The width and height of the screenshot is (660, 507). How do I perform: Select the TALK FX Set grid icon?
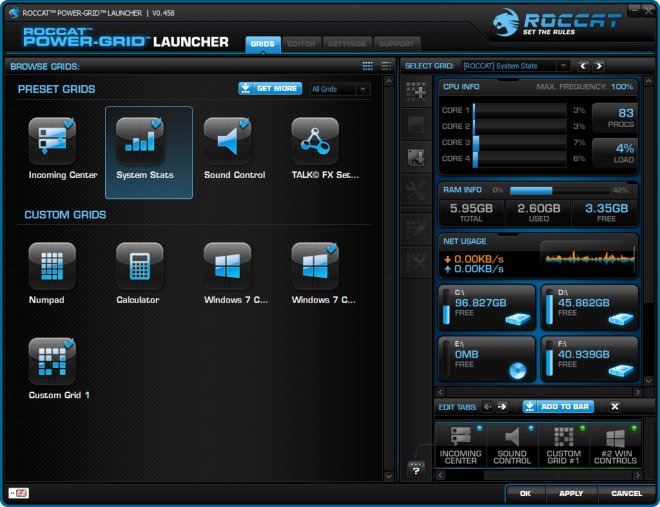point(315,141)
